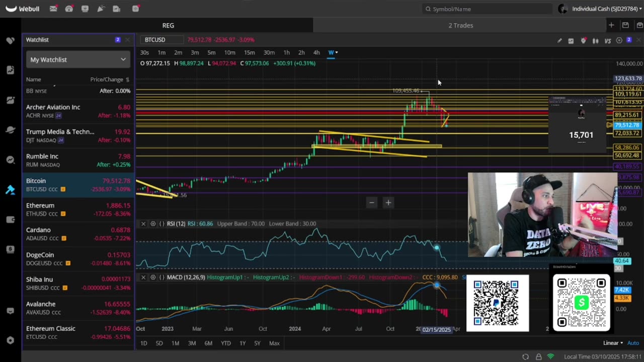Open the briefcase toolbox icon

[x=639, y=25]
